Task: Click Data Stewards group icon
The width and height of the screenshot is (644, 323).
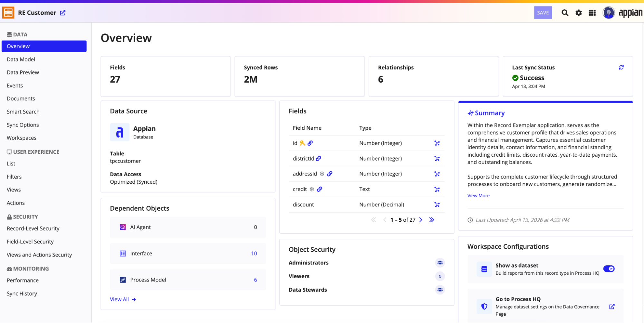Action: [440, 290]
